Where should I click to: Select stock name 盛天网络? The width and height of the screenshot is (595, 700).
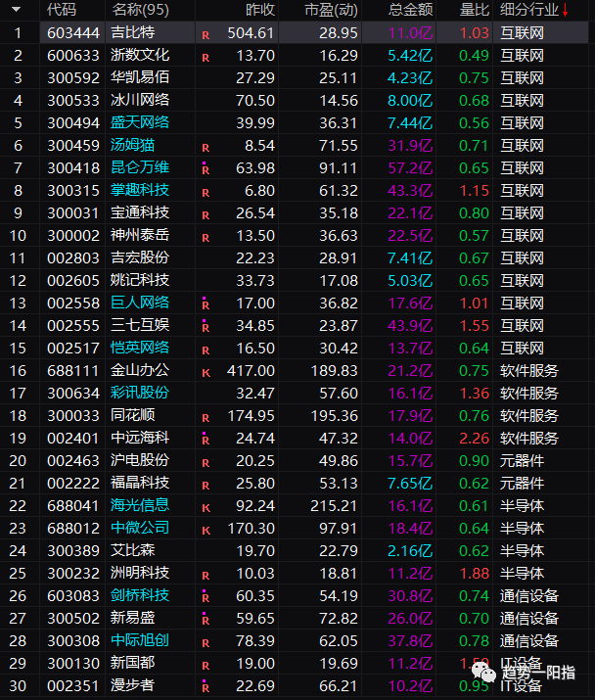pyautogui.click(x=140, y=122)
